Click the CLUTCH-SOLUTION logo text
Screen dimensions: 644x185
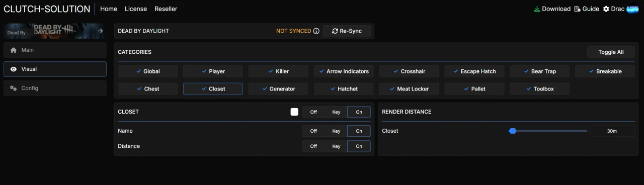(x=47, y=9)
